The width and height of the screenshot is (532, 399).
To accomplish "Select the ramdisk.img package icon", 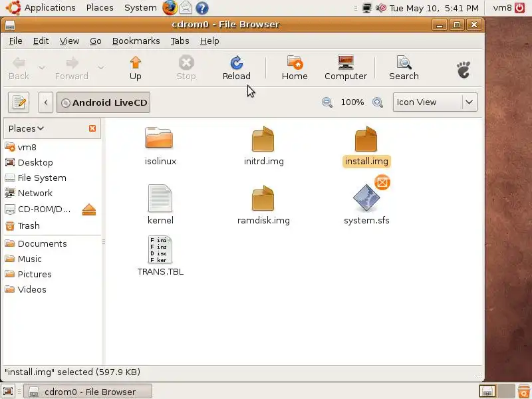I will click(263, 198).
